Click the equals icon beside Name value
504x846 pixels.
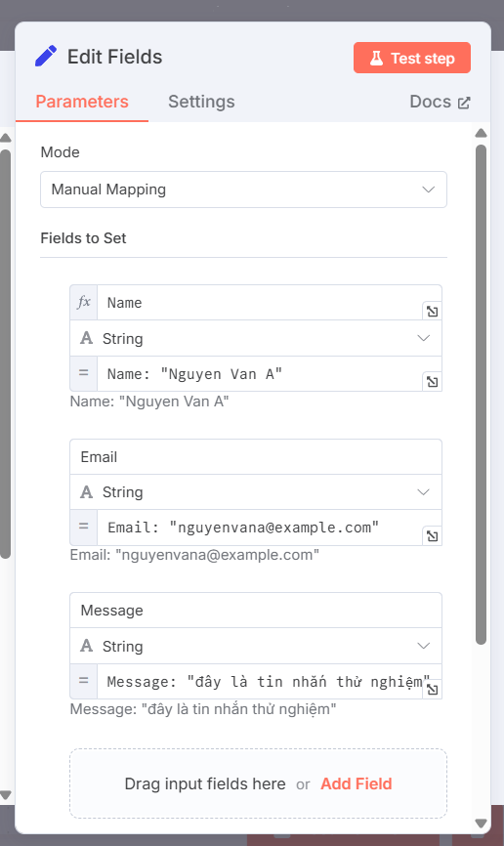tap(84, 373)
